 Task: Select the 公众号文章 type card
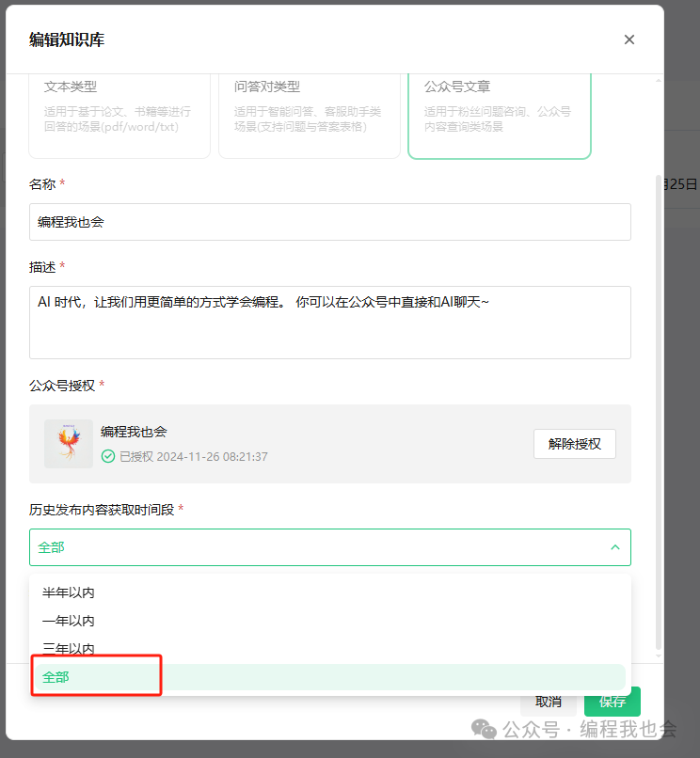click(499, 113)
